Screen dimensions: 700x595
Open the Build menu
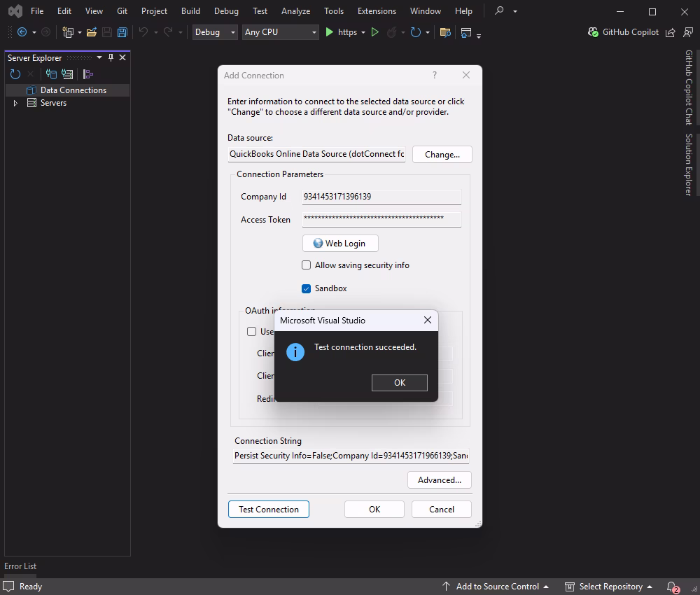click(190, 10)
